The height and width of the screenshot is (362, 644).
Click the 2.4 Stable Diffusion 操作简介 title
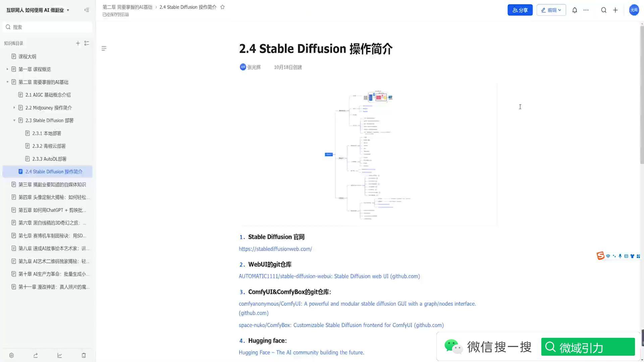click(316, 49)
